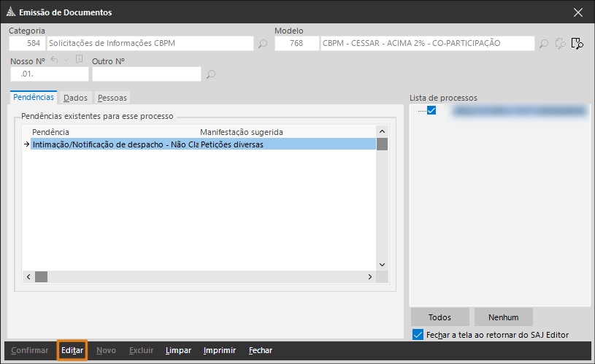595x364 pixels.
Task: Switch to the Dados tab
Action: pos(75,98)
